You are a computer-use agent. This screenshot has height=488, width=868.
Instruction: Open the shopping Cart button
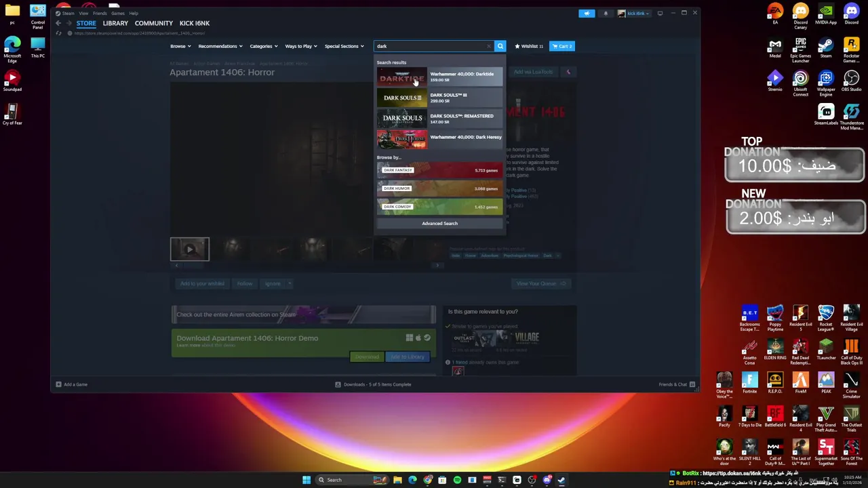(x=561, y=46)
